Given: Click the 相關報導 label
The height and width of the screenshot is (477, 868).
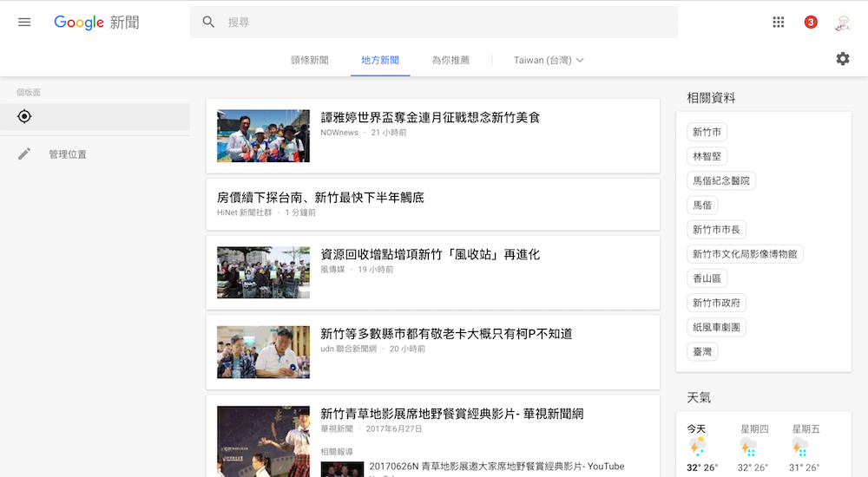Looking at the screenshot, I should click(x=337, y=452).
